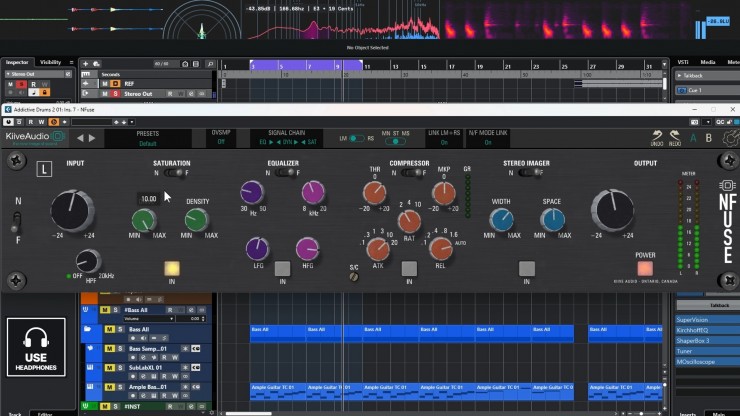740x416 pixels.
Task: Select the Track tab at bottom
Action: pyautogui.click(x=15, y=414)
